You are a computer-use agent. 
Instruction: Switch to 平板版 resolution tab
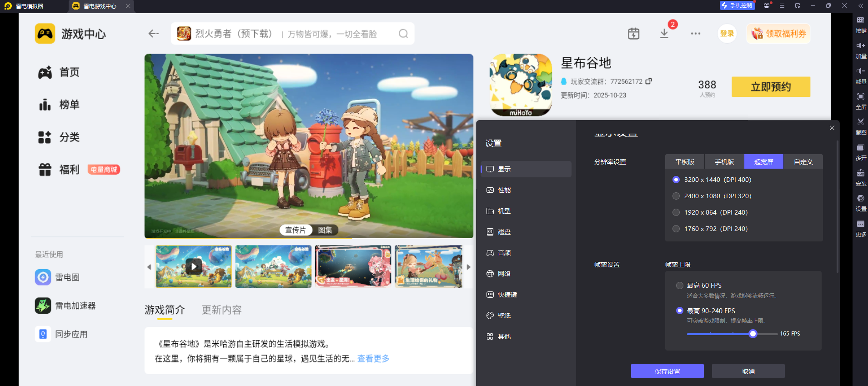pos(685,162)
